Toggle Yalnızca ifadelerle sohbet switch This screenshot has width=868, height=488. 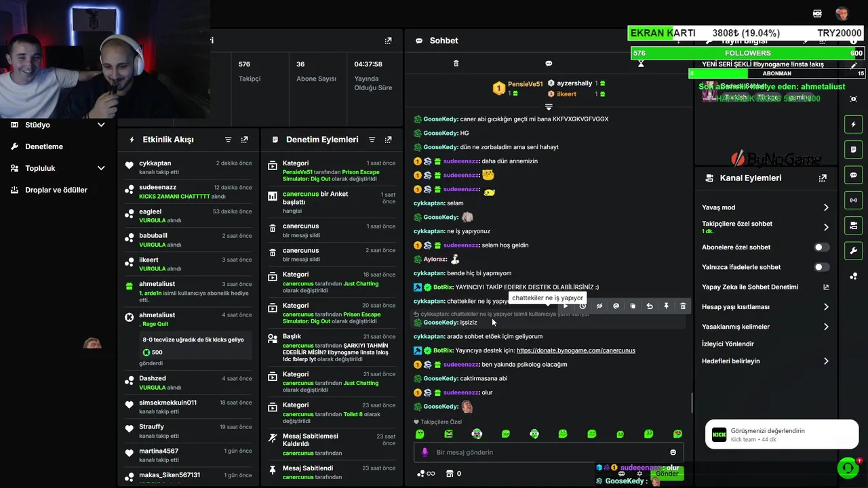point(821,267)
